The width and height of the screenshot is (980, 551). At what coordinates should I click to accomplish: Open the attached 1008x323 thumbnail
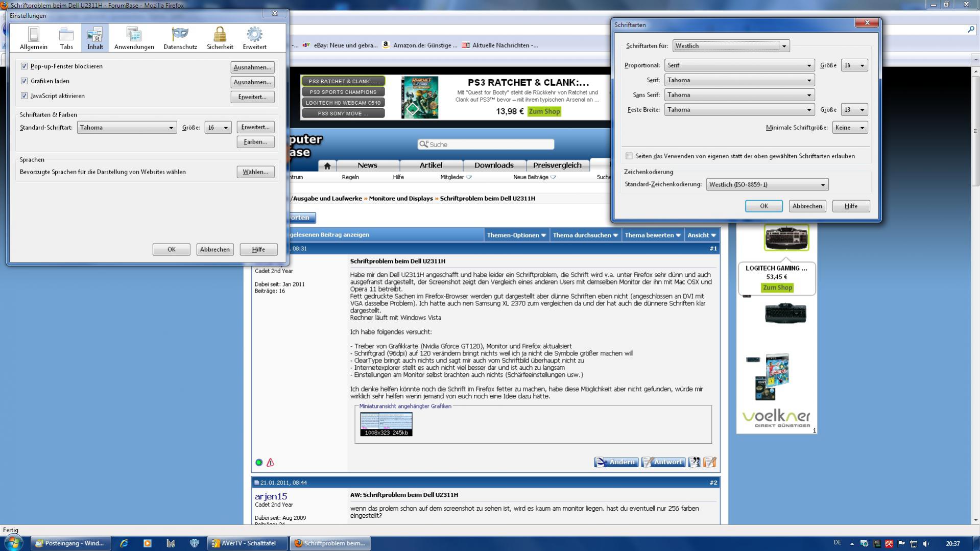point(386,424)
